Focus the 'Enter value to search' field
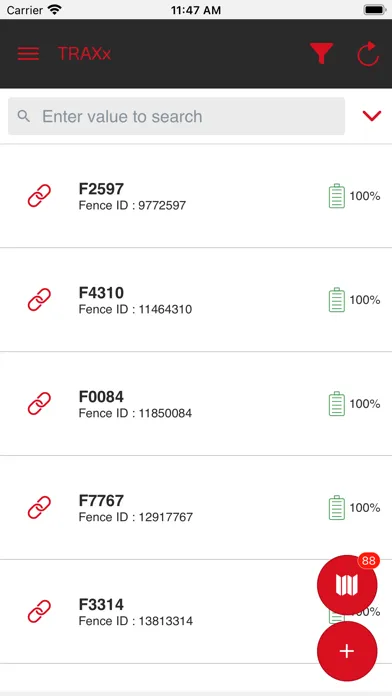 pos(176,116)
